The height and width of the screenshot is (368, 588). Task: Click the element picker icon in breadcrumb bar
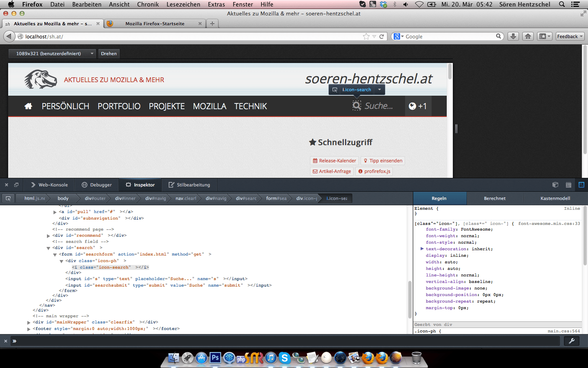click(8, 198)
